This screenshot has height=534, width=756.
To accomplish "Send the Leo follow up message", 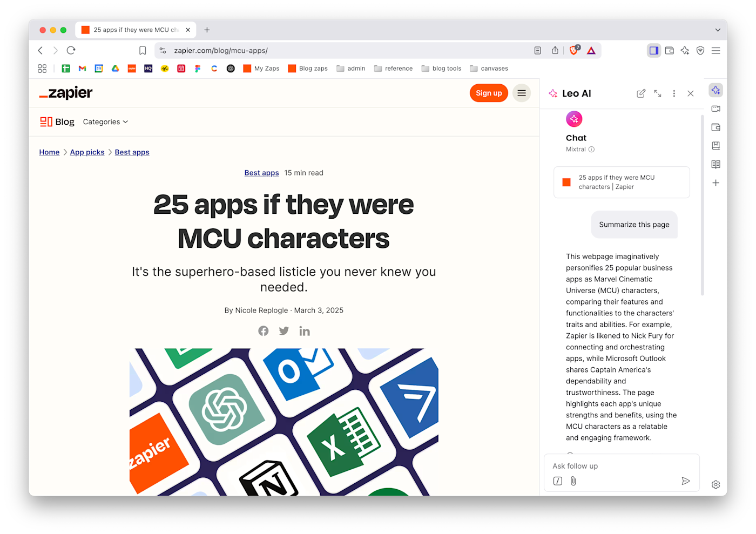I will click(x=686, y=481).
